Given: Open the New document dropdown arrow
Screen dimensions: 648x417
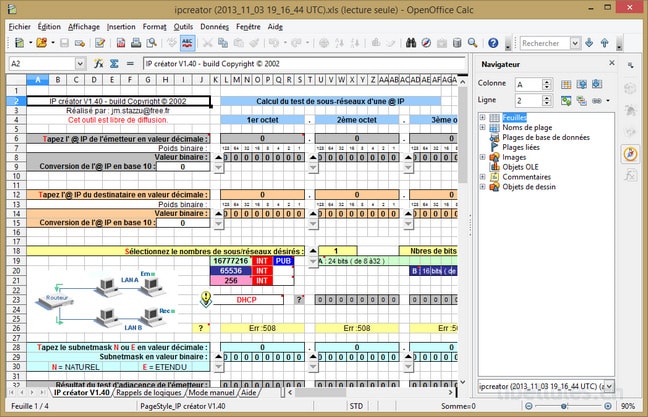Looking at the screenshot, I should pos(31,43).
